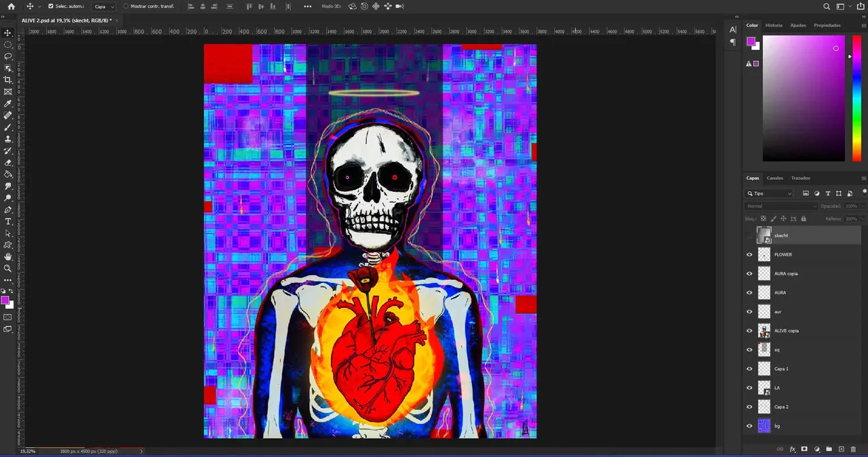Viewport: 868px width, 457px height.
Task: Select the Eyedropper tool
Action: (8, 104)
